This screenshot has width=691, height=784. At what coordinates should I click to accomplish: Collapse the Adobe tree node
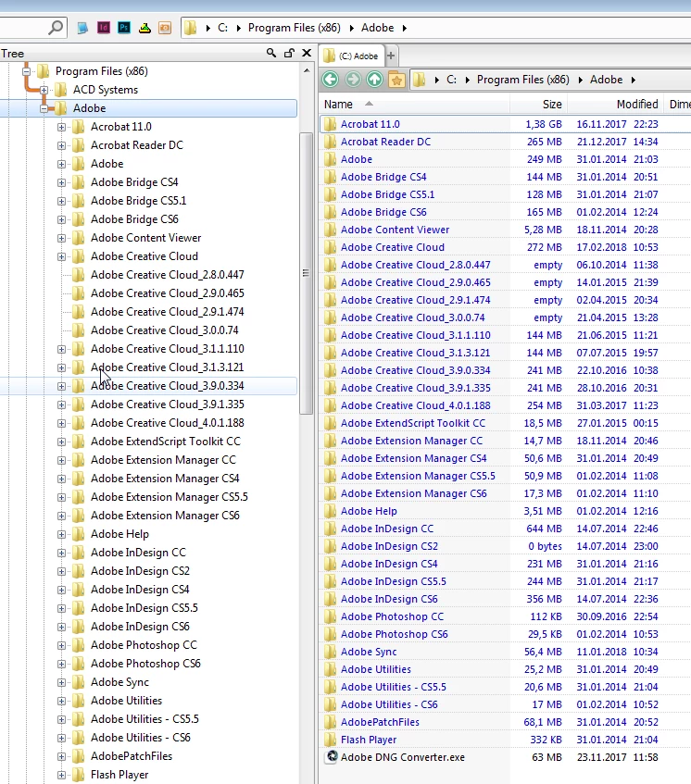(x=44, y=108)
